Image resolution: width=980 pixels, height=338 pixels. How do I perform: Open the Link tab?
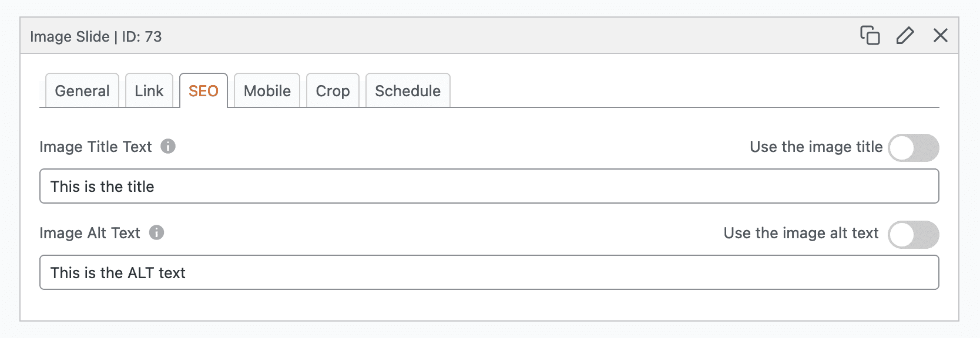149,91
